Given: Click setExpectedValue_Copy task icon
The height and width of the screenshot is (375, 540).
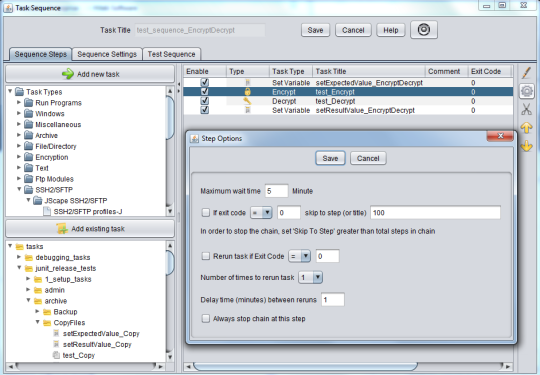Looking at the screenshot, I should pos(56,333).
